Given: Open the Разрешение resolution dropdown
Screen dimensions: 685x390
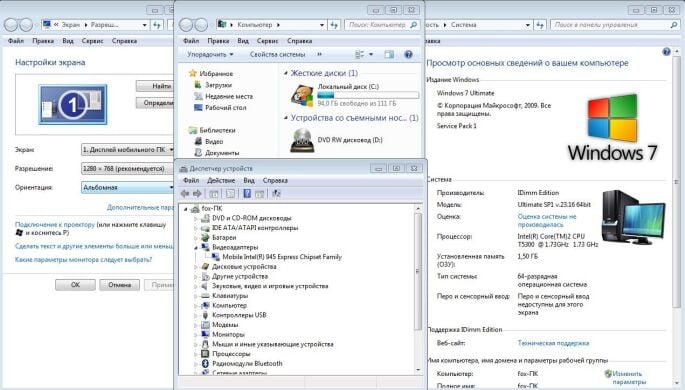Looking at the screenshot, I should click(128, 169).
